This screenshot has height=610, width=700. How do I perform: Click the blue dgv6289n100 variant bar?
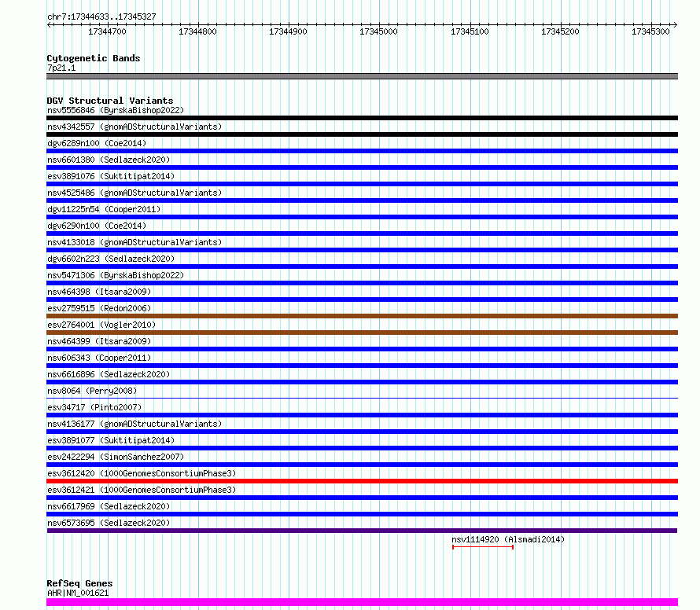point(362,151)
